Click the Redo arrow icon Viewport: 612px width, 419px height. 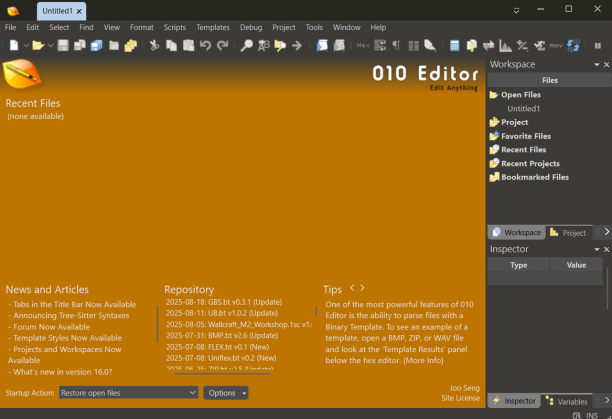222,46
